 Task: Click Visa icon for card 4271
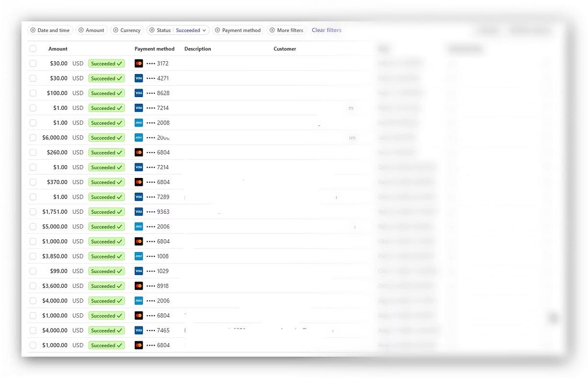139,78
